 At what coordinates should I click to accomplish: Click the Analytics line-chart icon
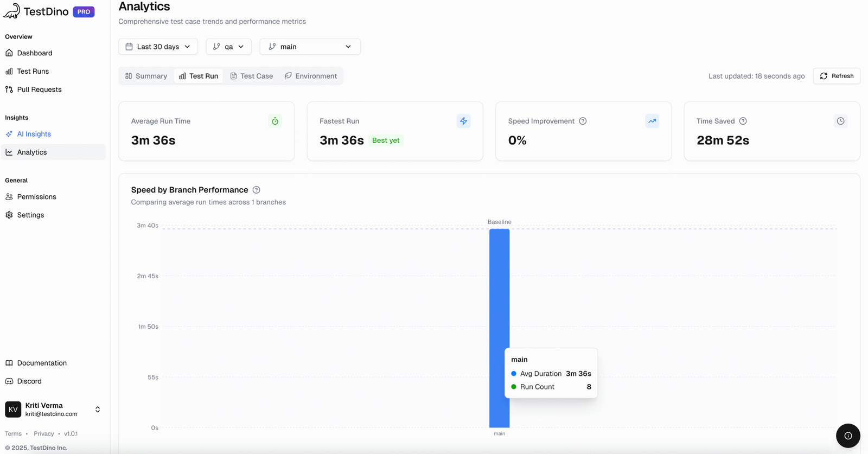click(x=9, y=152)
